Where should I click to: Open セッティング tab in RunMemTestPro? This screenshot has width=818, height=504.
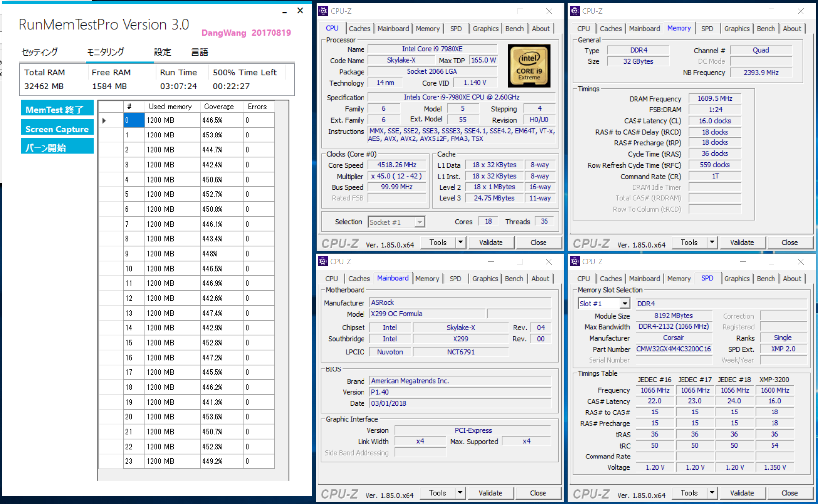[x=40, y=52]
